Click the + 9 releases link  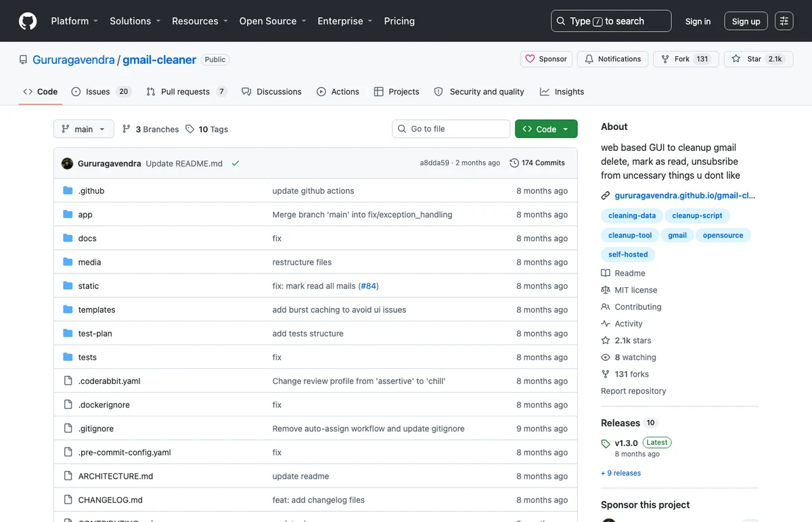tap(621, 473)
